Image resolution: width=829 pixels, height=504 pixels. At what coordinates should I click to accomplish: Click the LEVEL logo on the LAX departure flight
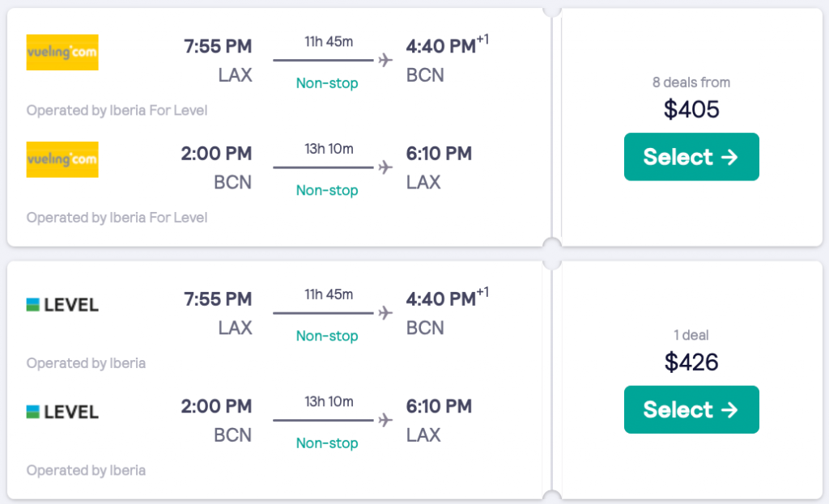(62, 305)
